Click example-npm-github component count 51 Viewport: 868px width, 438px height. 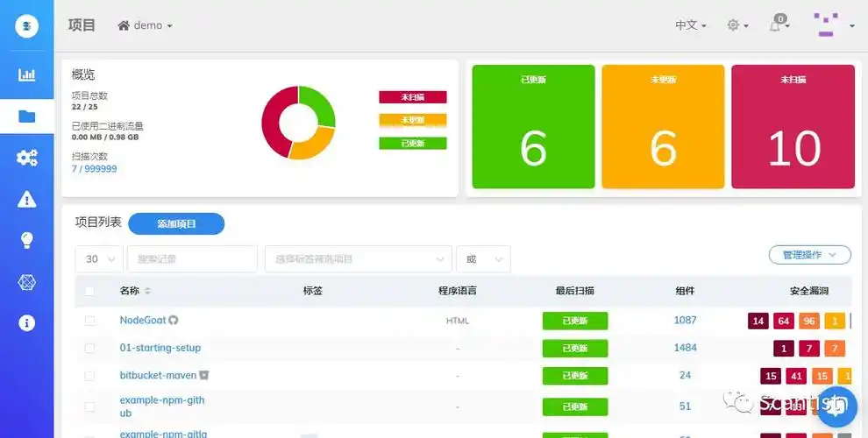click(685, 406)
